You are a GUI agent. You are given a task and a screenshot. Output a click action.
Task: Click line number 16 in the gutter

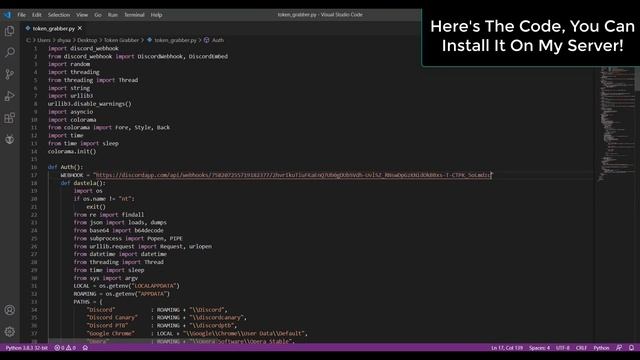coord(34,167)
